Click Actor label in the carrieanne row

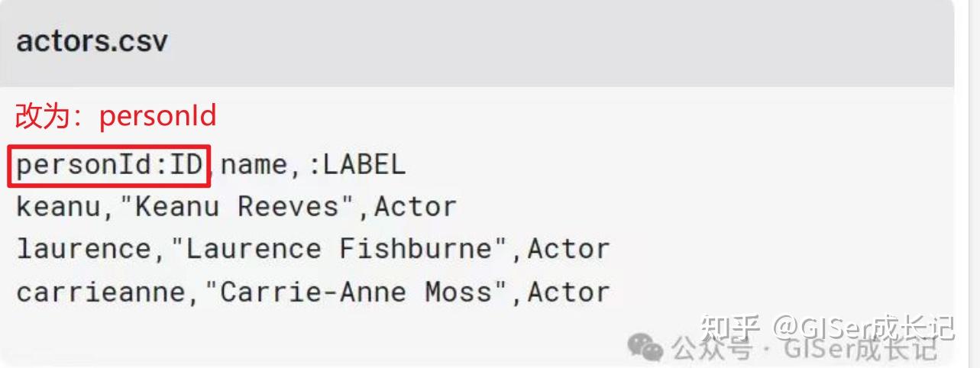tap(568, 292)
